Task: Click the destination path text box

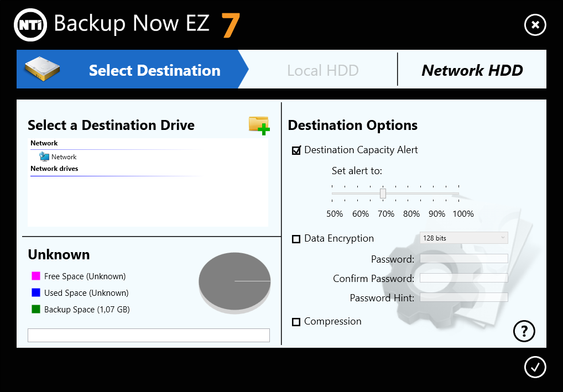Action: click(148, 335)
